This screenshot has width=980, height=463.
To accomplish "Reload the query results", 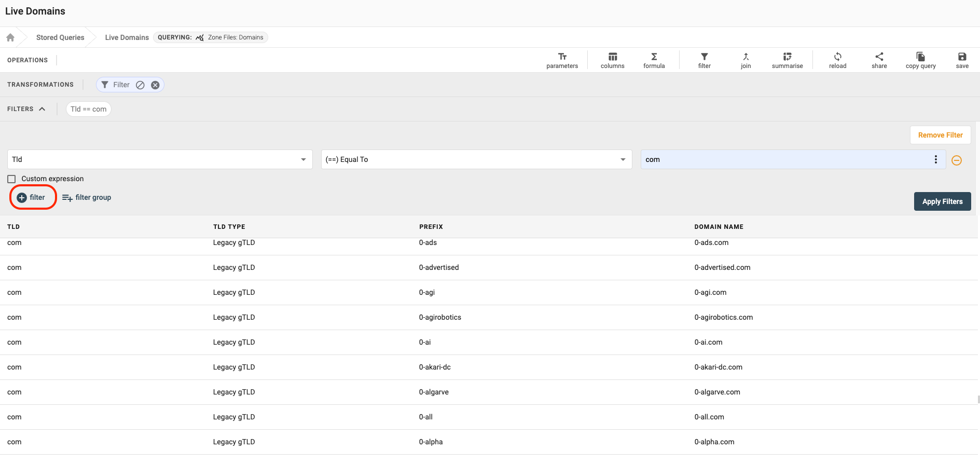I will coord(837,60).
